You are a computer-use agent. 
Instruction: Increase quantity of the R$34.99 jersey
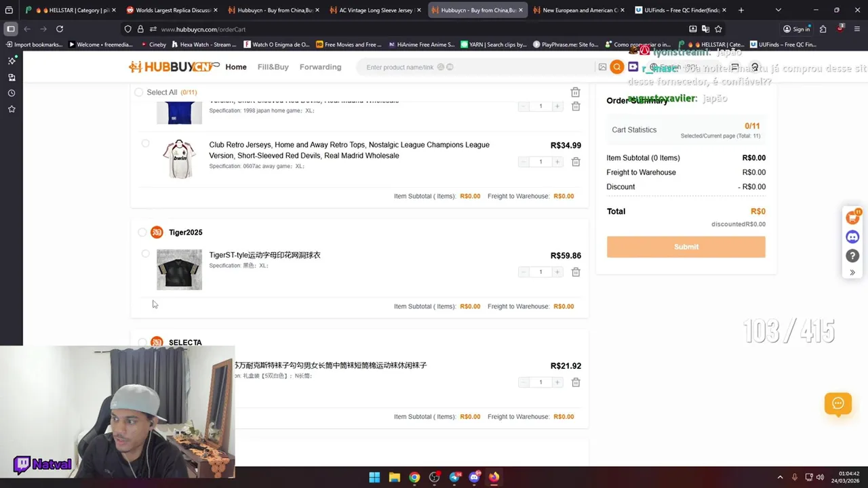[557, 162]
